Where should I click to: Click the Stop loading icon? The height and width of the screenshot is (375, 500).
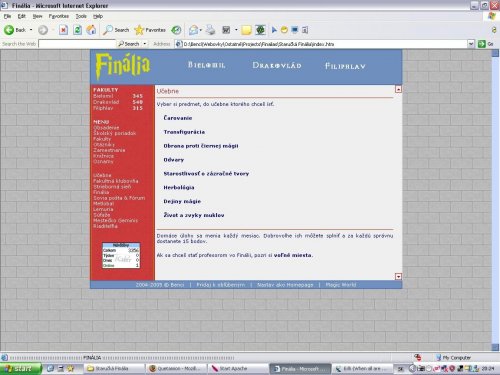pos(63,30)
